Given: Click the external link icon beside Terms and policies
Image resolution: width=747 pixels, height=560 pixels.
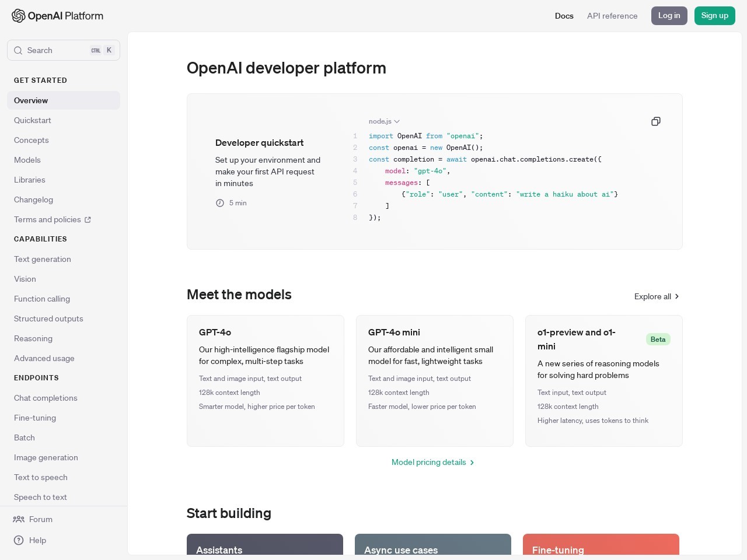Looking at the screenshot, I should 88,220.
